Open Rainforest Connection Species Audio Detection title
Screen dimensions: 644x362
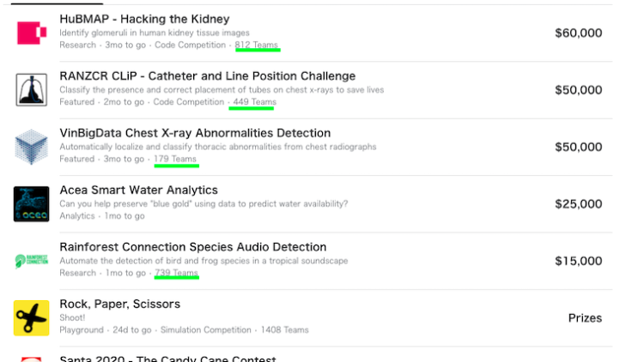point(193,247)
